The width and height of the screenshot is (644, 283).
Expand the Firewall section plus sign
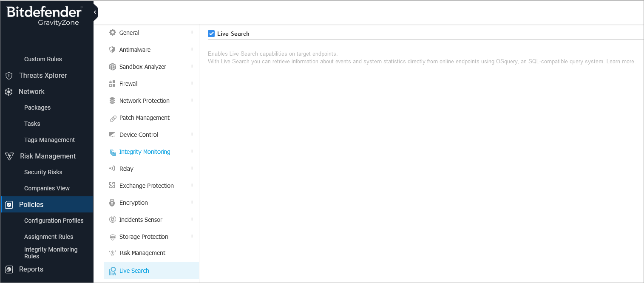[x=192, y=83]
